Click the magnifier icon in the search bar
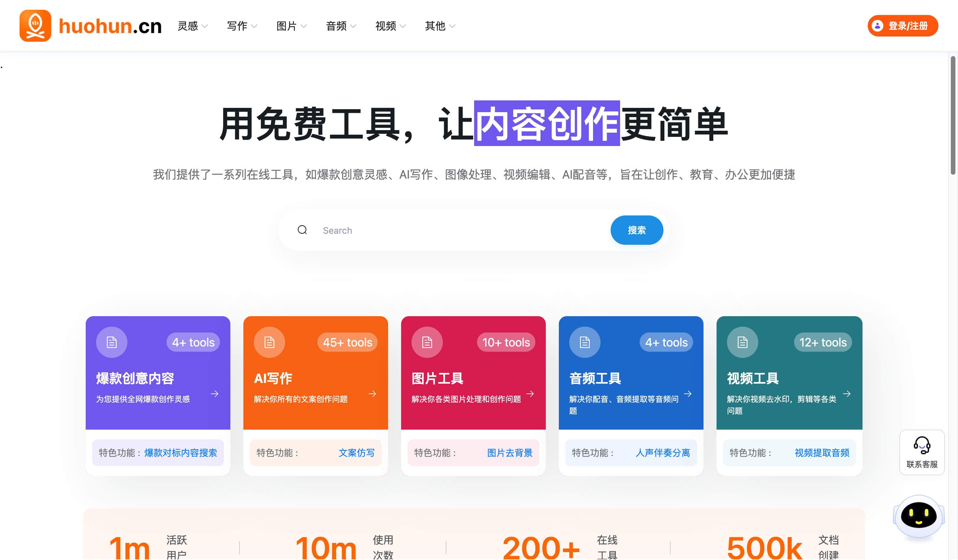Image resolution: width=958 pixels, height=560 pixels. click(x=302, y=230)
